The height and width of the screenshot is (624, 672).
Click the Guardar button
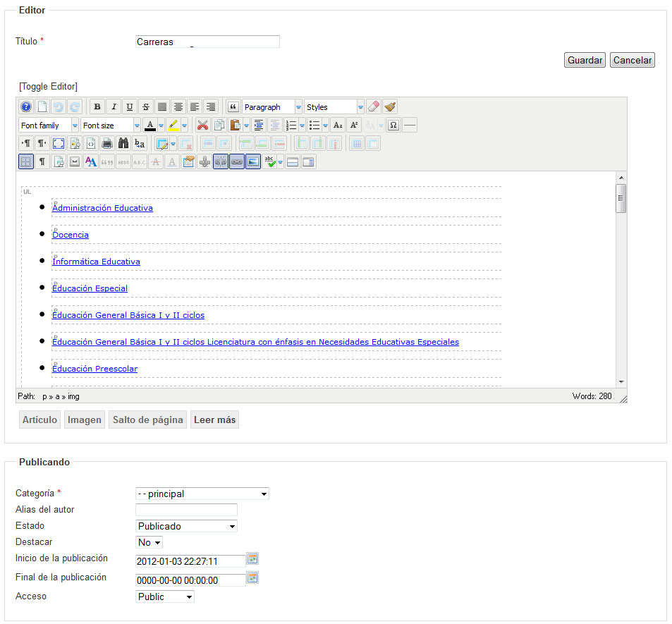pyautogui.click(x=585, y=60)
